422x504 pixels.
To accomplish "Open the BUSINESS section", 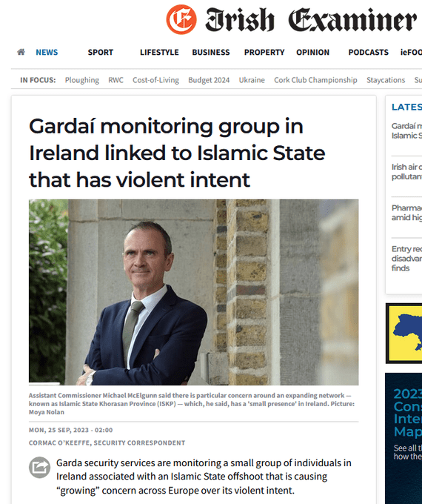I will (211, 52).
